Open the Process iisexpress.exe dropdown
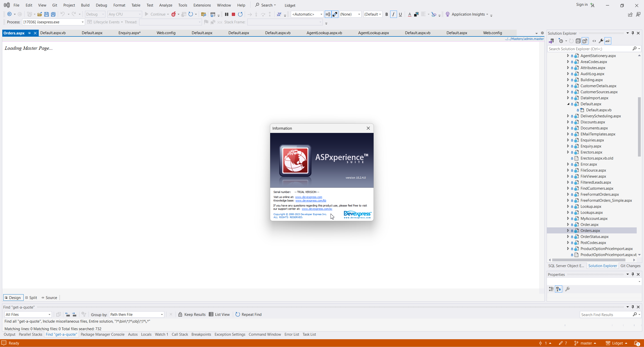The width and height of the screenshot is (644, 347). click(83, 22)
